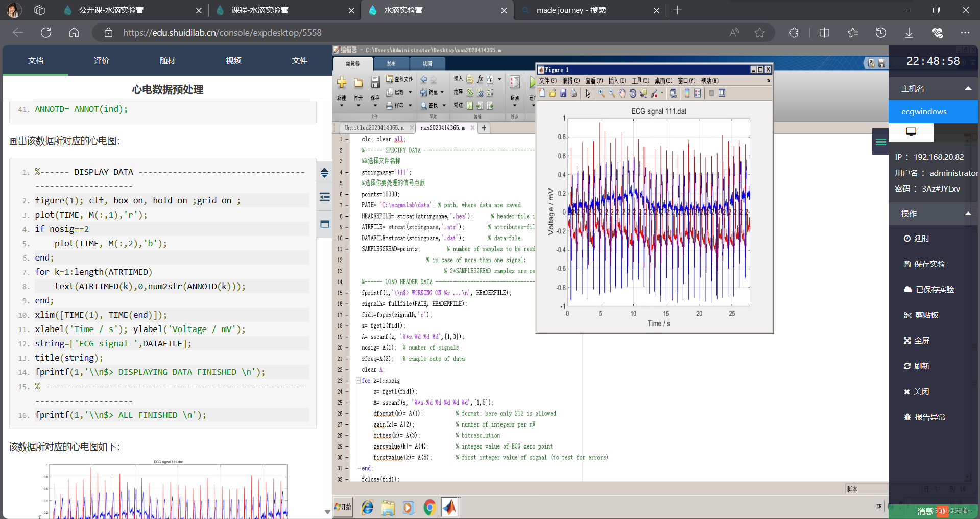This screenshot has width=980, height=519.
Task: Click the Internet Explorer icon in remote taskbar
Action: pos(367,507)
